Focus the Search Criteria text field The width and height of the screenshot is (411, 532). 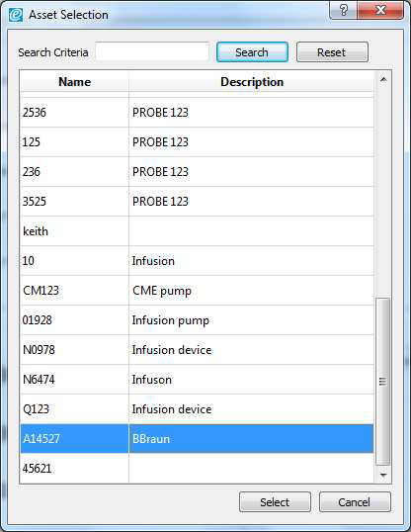point(152,51)
